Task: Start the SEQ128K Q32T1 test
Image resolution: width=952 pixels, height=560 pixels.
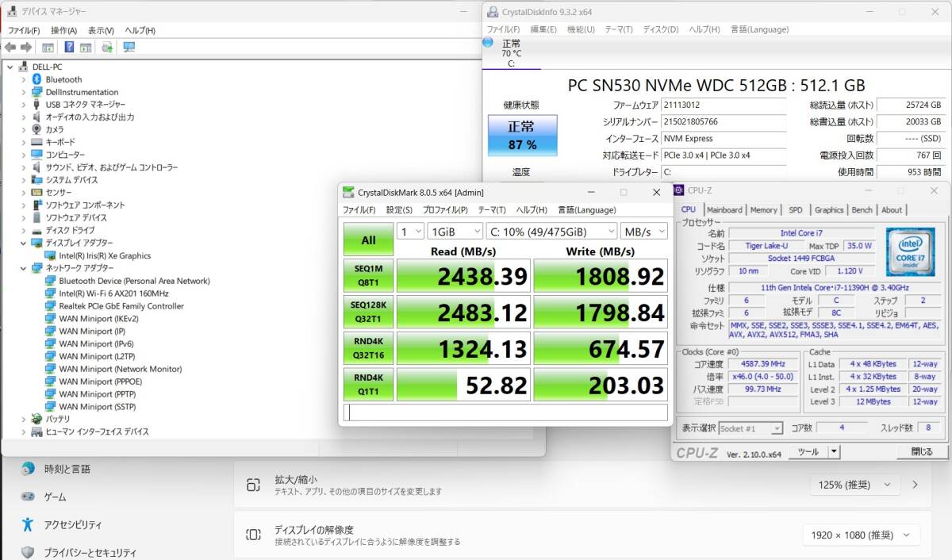Action: pos(368,311)
